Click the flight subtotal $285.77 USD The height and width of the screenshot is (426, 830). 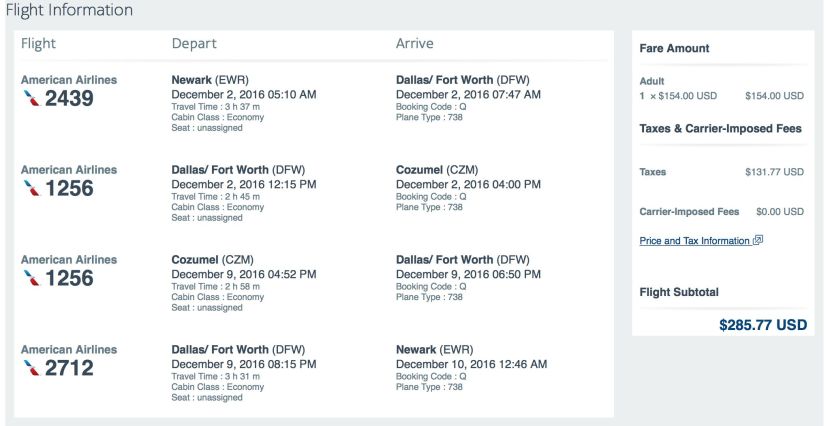763,325
